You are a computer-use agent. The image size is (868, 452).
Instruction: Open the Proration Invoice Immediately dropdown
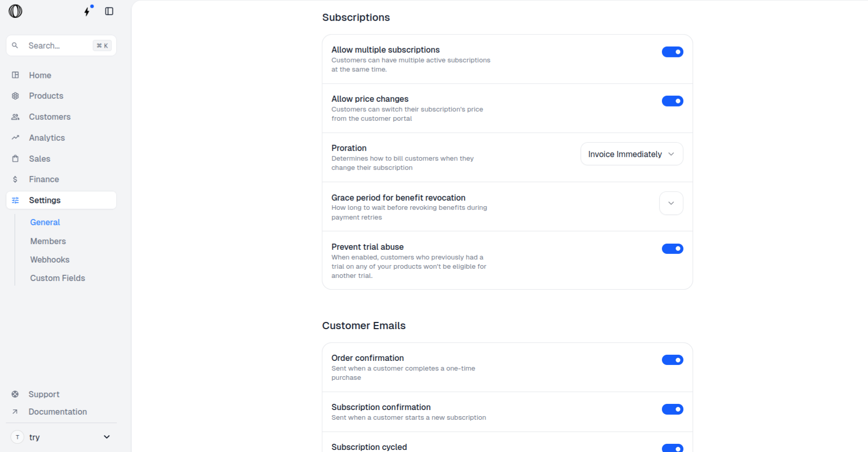[631, 154]
